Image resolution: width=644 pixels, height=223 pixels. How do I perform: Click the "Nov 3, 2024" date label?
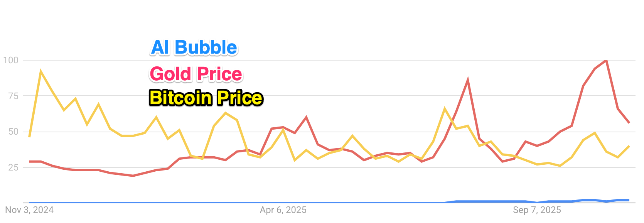point(29,210)
